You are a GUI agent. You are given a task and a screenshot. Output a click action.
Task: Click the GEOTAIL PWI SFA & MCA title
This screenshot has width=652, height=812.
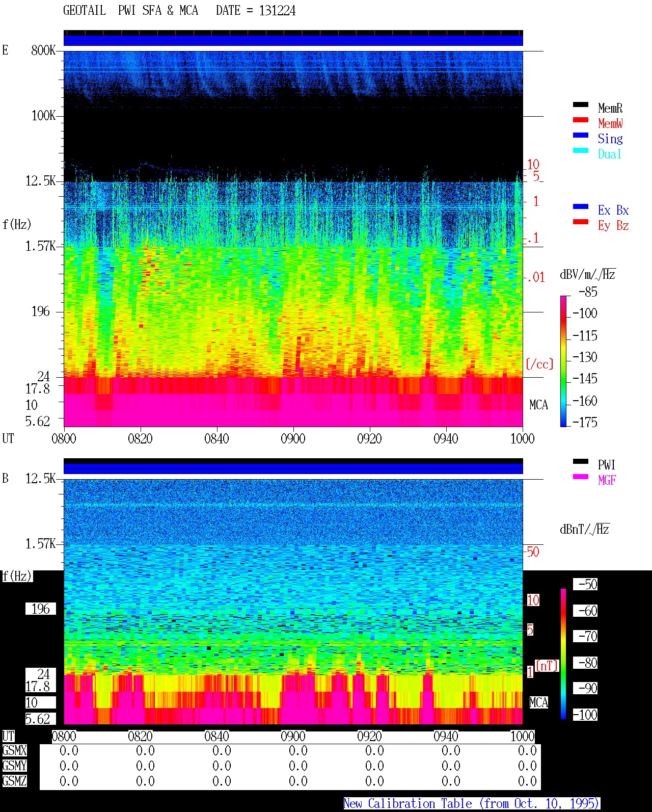[130, 11]
